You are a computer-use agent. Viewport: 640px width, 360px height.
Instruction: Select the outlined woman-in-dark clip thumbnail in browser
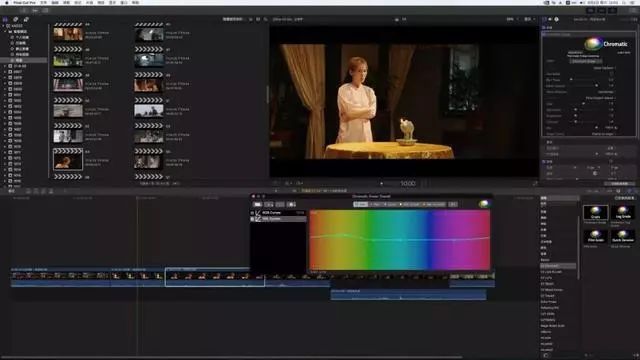[68, 159]
